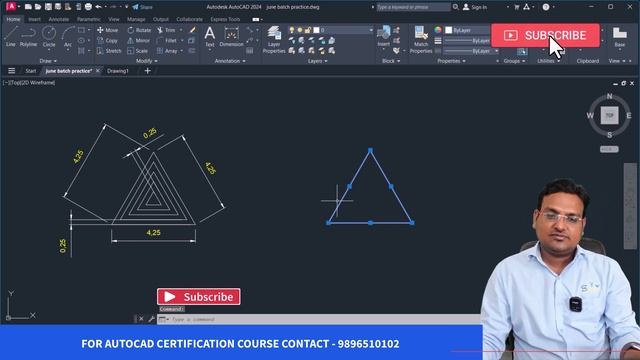The image size is (640, 360).
Task: Click the Mirror tool
Action: 138,40
